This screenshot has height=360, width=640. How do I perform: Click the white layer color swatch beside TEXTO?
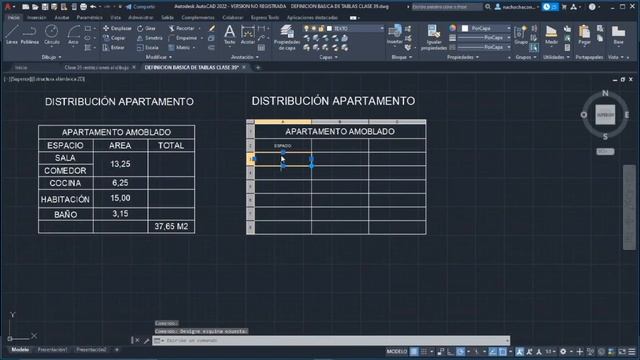pos(329,28)
